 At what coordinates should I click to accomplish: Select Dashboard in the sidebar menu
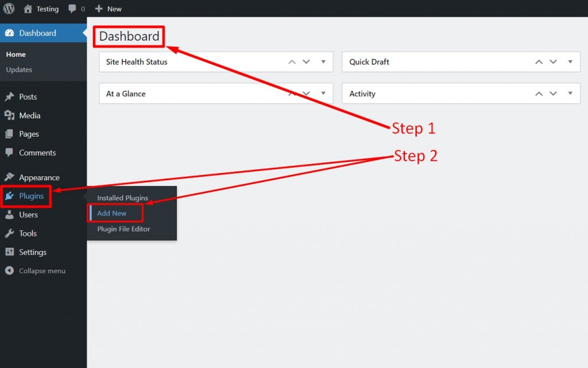click(37, 33)
